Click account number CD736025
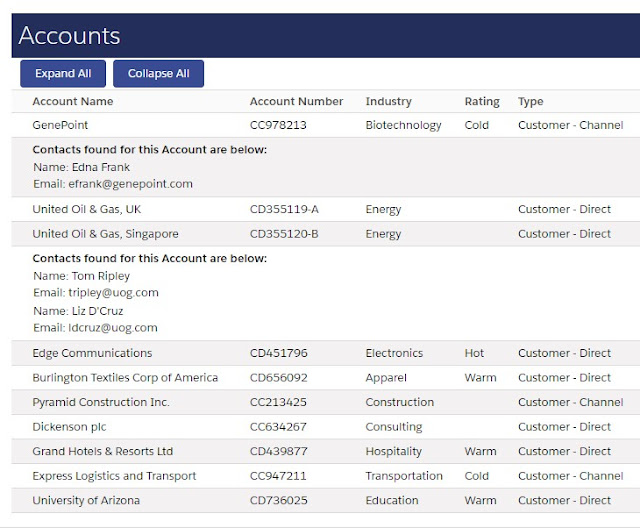The height and width of the screenshot is (528, 640). [x=278, y=500]
